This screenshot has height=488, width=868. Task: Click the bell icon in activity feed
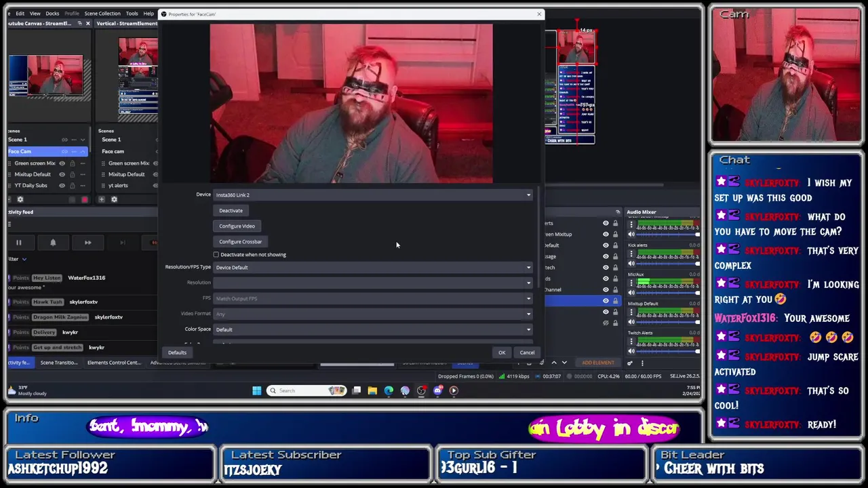pyautogui.click(x=53, y=243)
